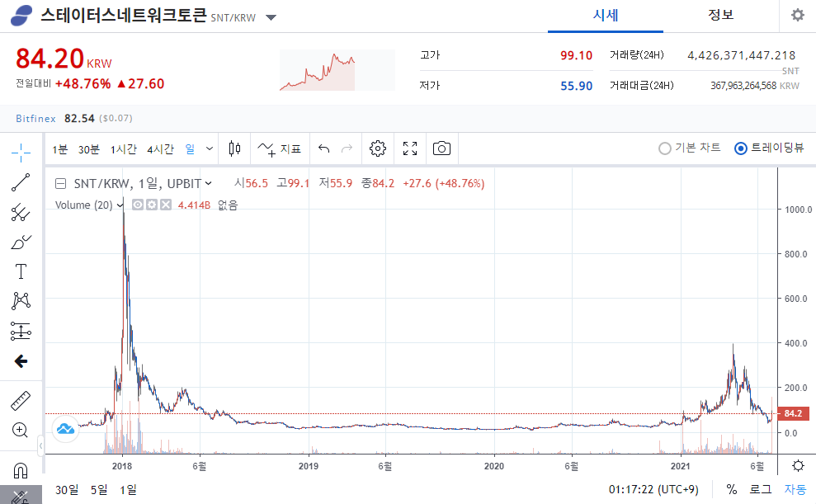Activate the zoom in tool
This screenshot has width=816, height=504.
pos(21,430)
